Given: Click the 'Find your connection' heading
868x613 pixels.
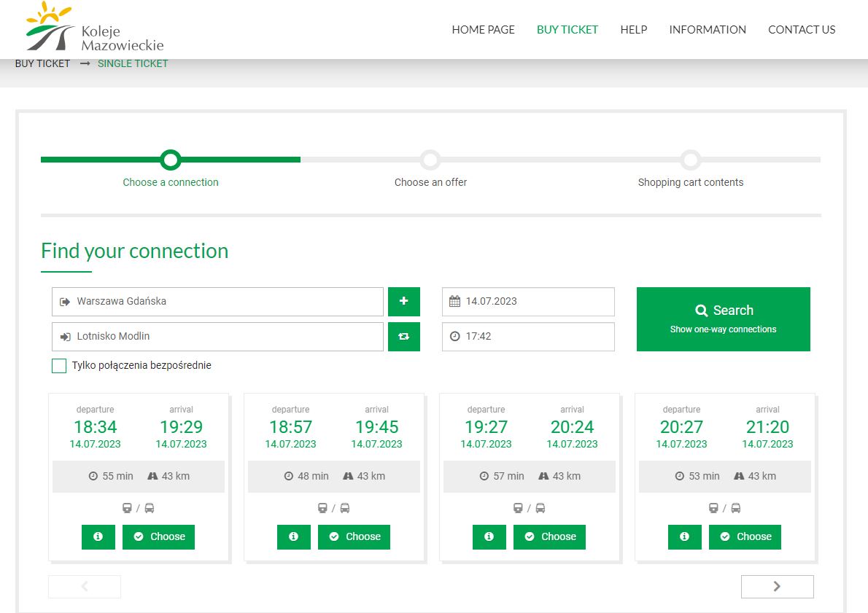Looking at the screenshot, I should (x=134, y=251).
